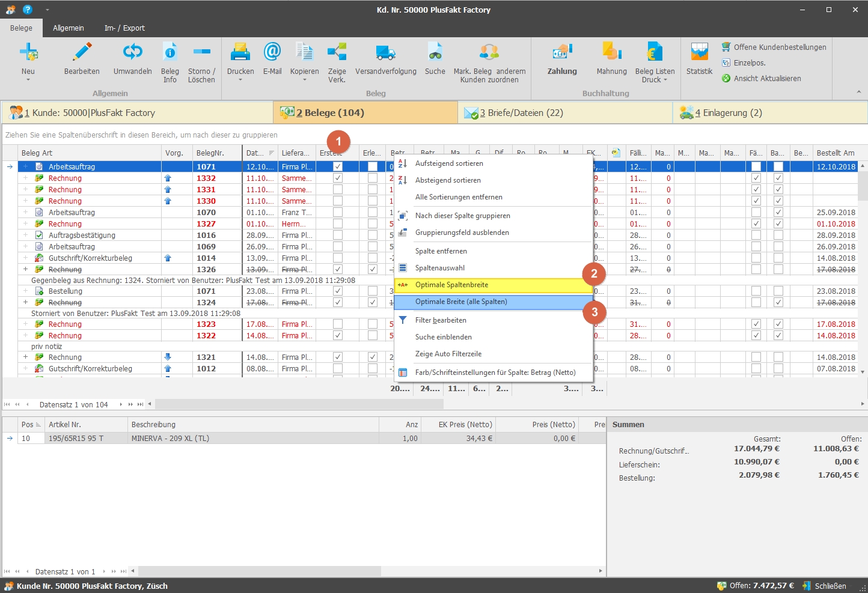Viewport: 868px width, 593px height.
Task: Toggle Erle... checkbox in Rechnung 1321 row
Action: [x=373, y=357]
